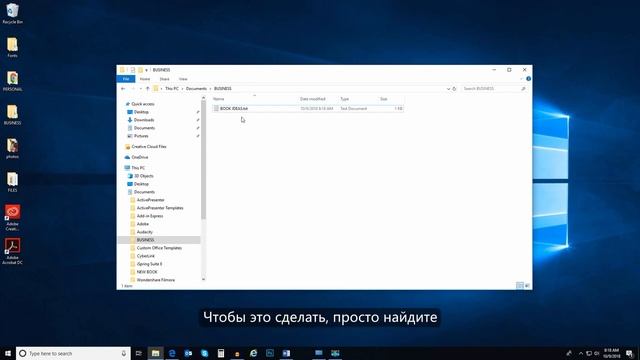
Task: Click the Up one level arrow
Action: (147, 89)
